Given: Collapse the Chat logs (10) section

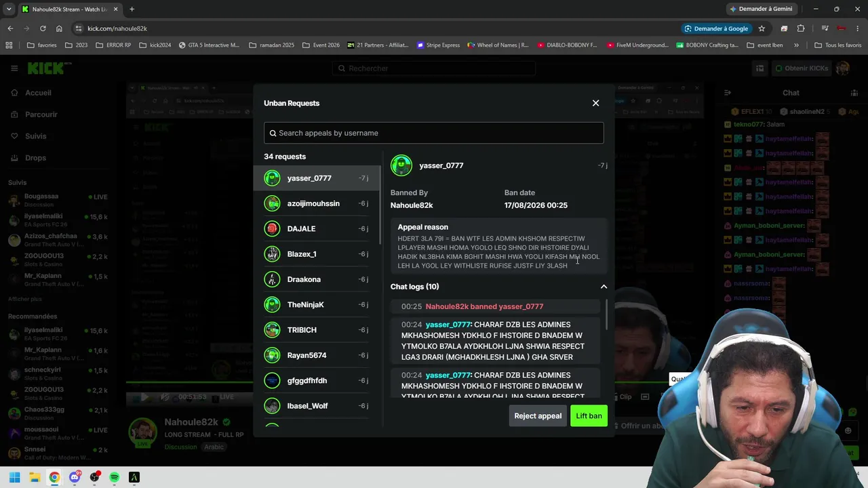Looking at the screenshot, I should [x=604, y=287].
